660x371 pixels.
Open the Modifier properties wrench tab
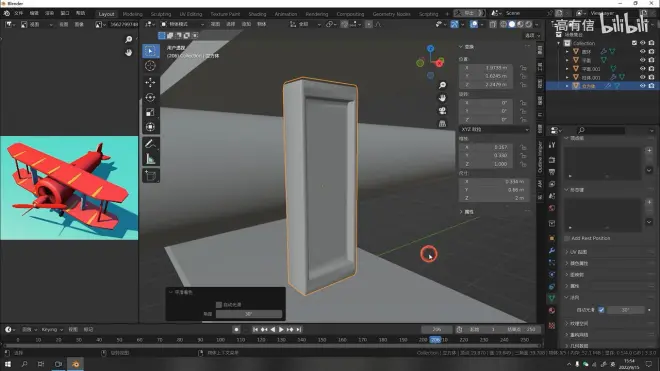point(552,250)
